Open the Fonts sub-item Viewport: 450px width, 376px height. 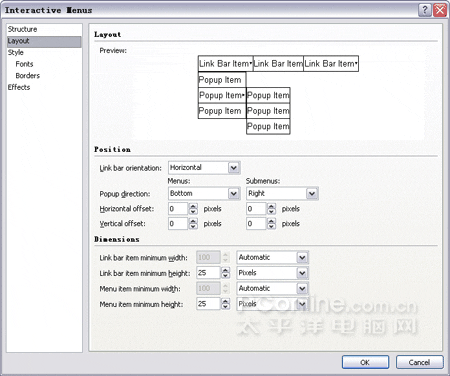coord(24,64)
